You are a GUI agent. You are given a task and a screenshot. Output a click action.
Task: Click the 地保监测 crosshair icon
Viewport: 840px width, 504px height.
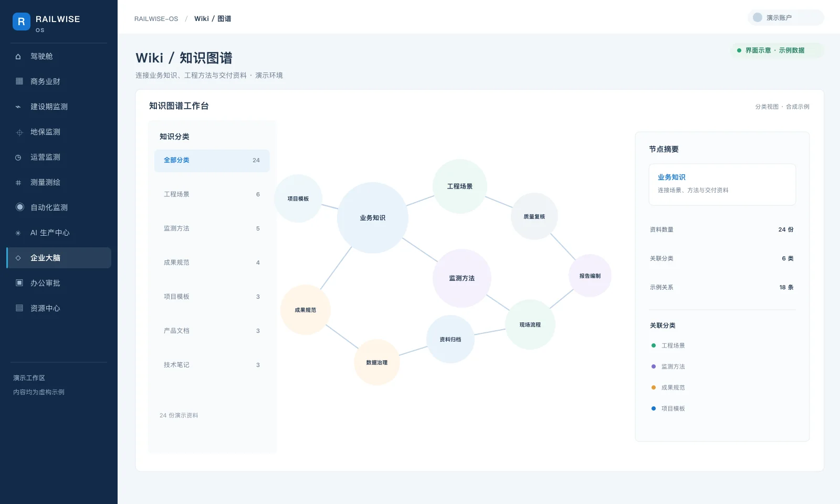[x=19, y=132]
